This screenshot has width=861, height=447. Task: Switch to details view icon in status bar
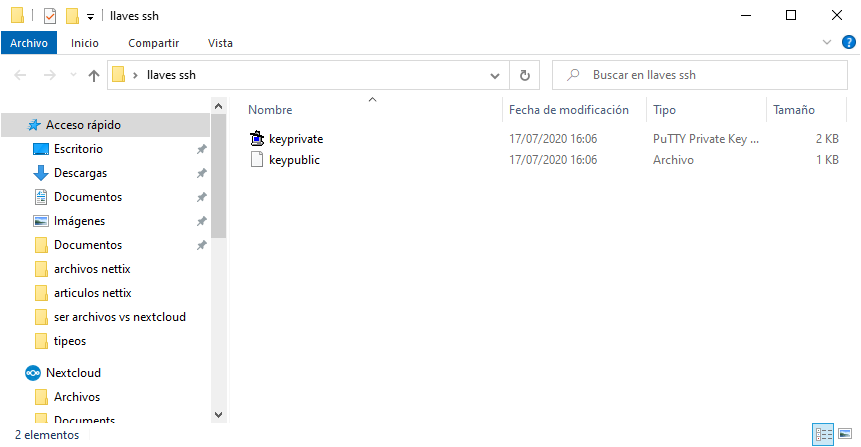823,434
